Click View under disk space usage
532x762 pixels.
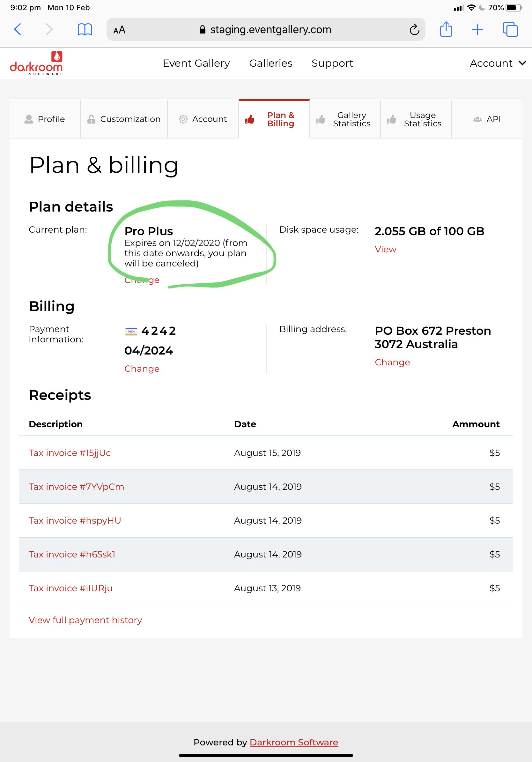(385, 249)
